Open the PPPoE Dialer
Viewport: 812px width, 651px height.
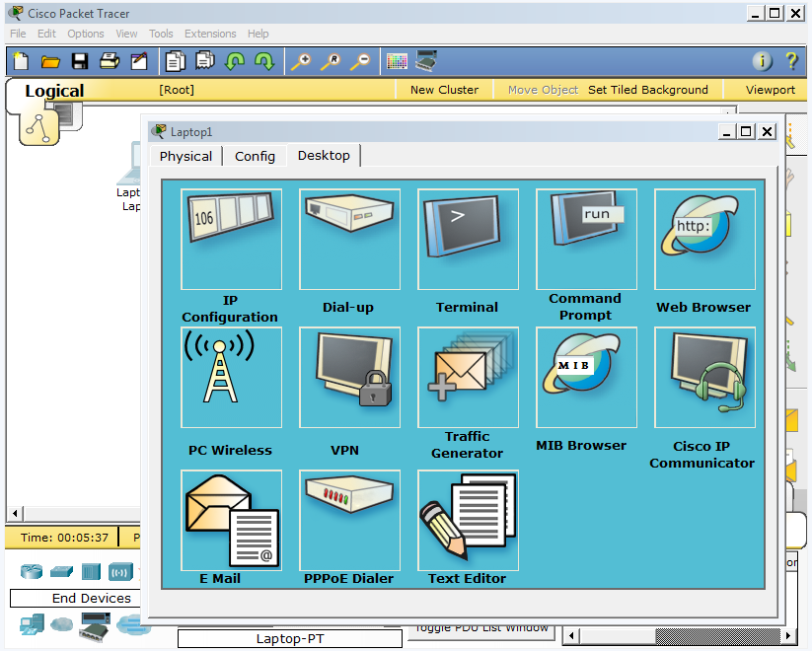349,520
